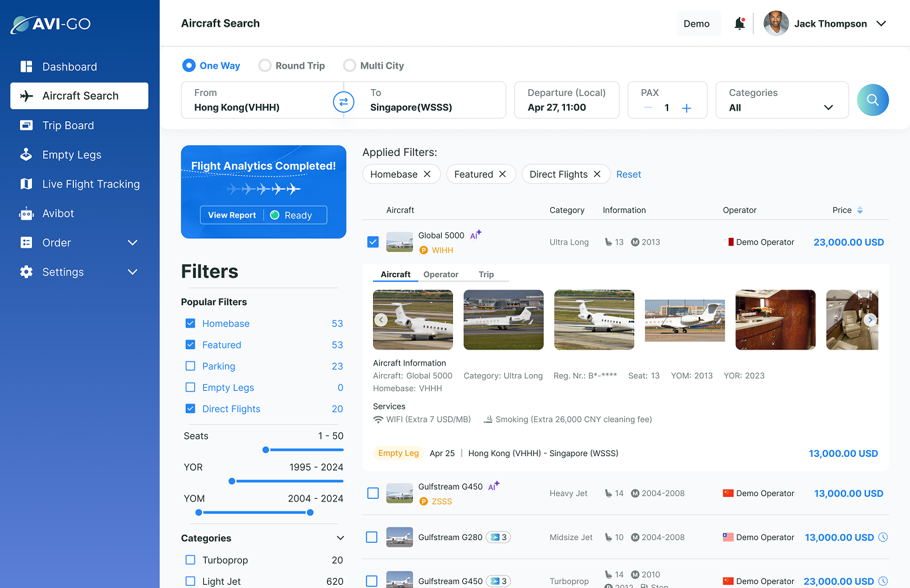
Task: Expand the Settings sidebar menu chevron
Action: (x=133, y=272)
